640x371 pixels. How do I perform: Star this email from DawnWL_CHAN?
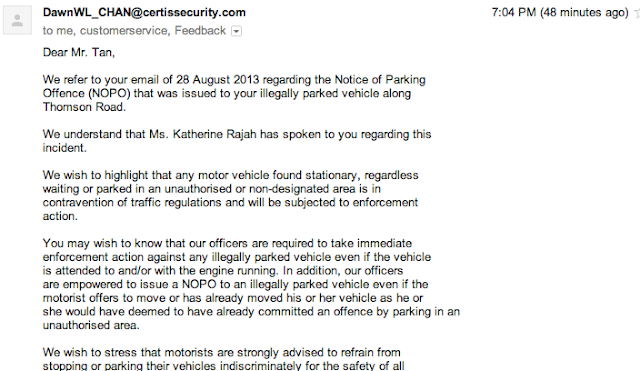point(638,13)
